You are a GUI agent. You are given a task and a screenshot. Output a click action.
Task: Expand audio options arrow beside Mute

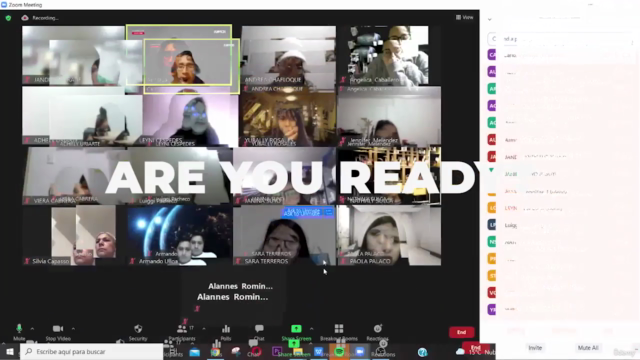pos(32,329)
